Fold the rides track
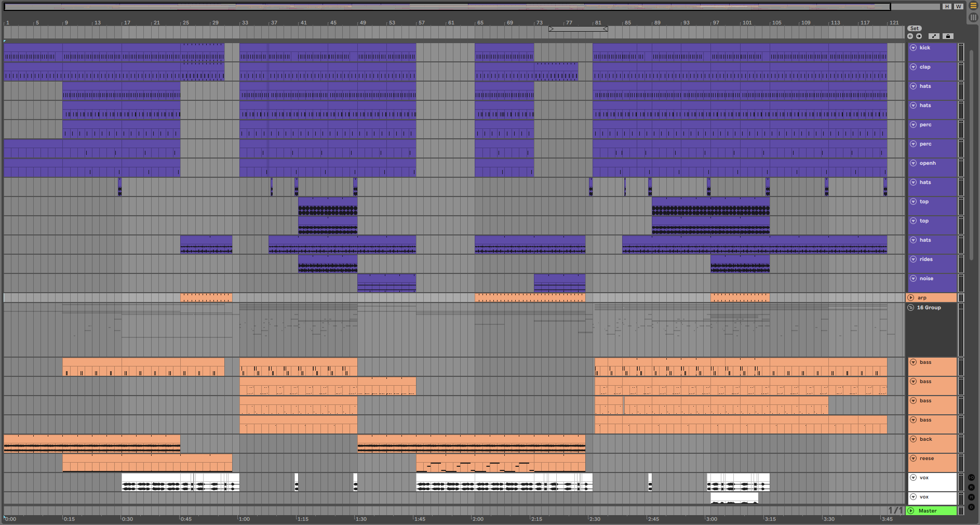The width and height of the screenshot is (980, 525). click(913, 259)
